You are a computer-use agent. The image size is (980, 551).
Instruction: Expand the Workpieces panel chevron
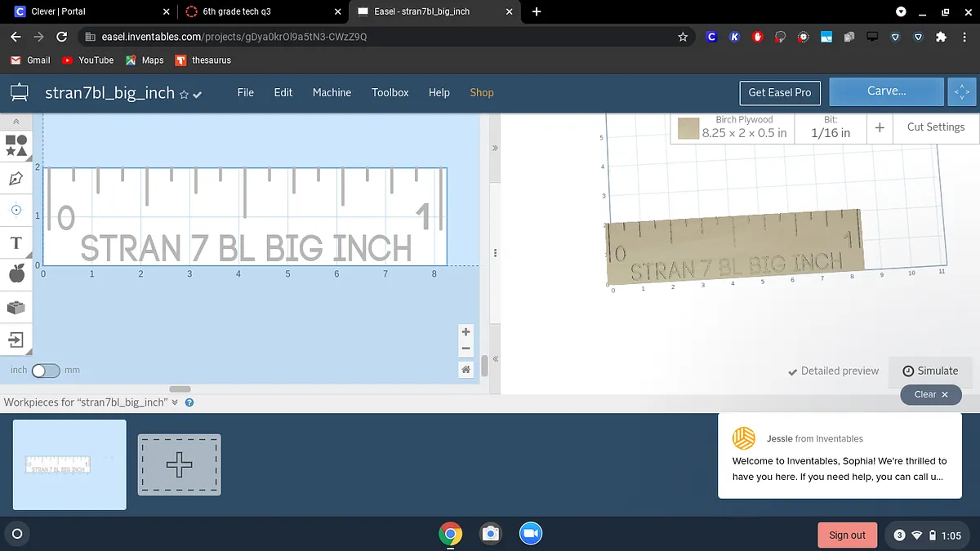coord(175,402)
